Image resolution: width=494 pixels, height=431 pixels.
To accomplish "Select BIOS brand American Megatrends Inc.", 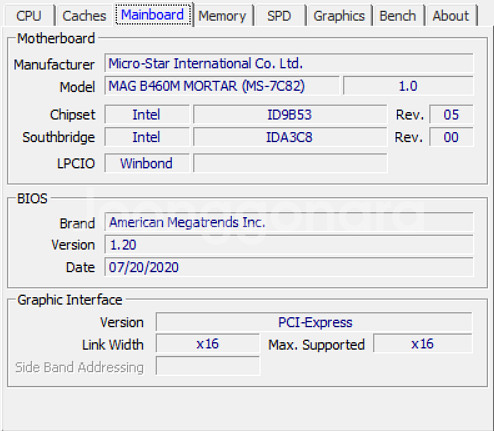I will (x=289, y=222).
